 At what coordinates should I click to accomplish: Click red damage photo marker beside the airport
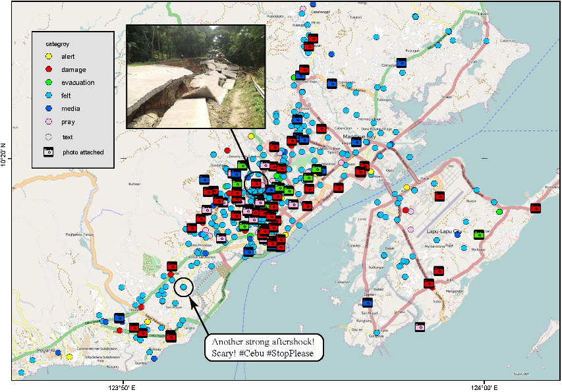439,196
